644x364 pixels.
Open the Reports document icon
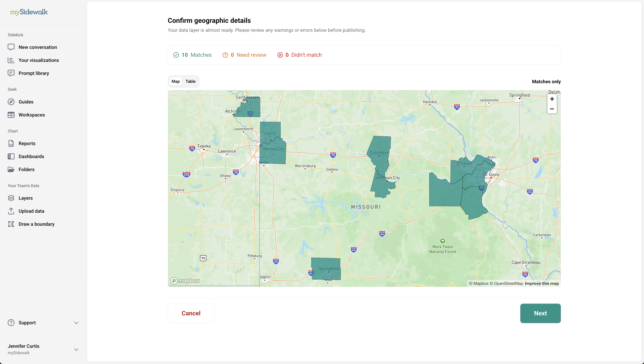pos(11,143)
